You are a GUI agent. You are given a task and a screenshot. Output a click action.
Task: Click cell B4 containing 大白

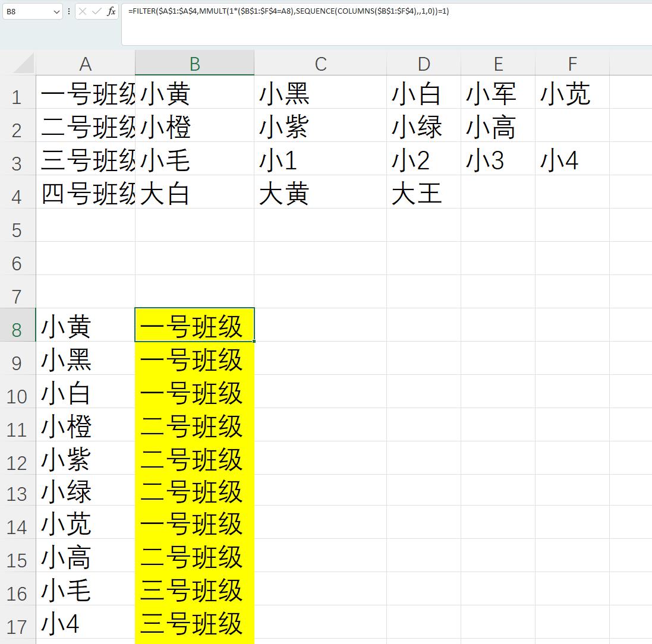click(x=194, y=192)
